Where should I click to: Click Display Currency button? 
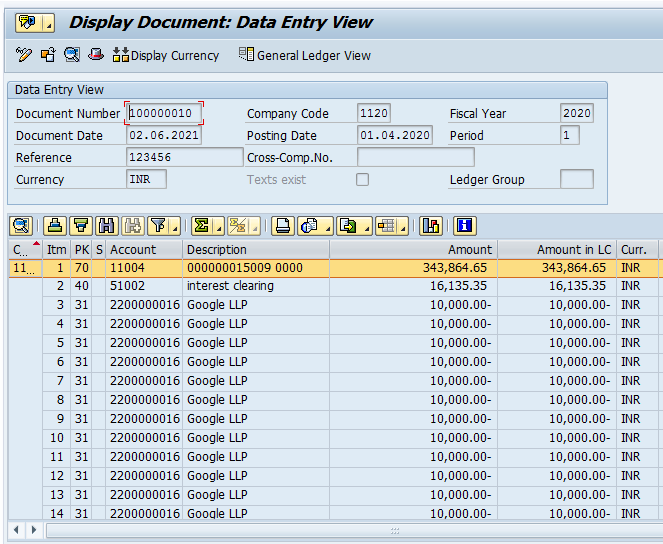pos(166,55)
